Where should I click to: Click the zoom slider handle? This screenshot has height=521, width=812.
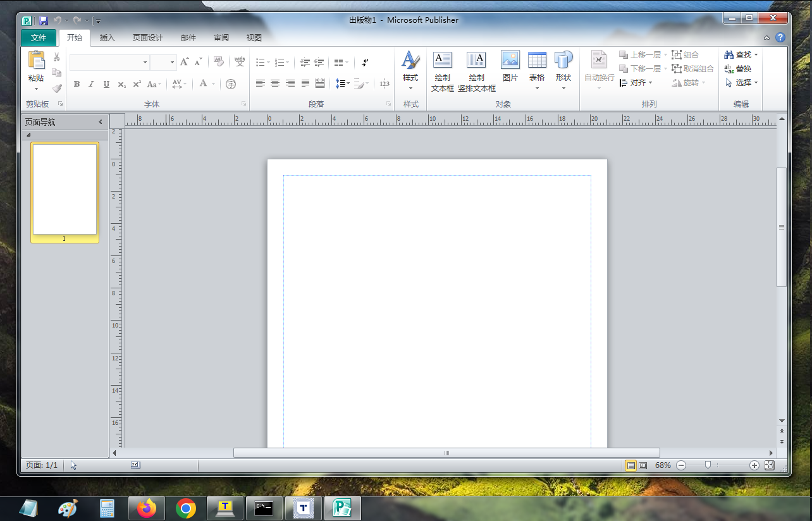pos(708,465)
